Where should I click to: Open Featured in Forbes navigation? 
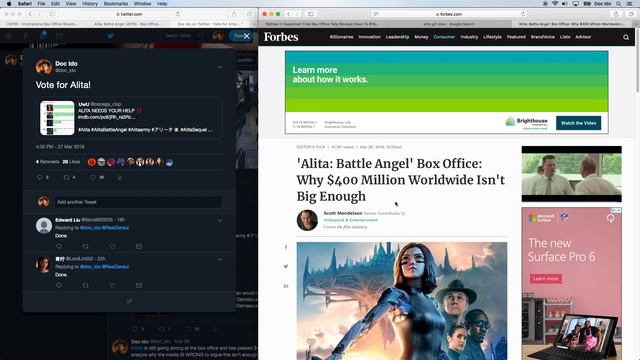click(516, 37)
